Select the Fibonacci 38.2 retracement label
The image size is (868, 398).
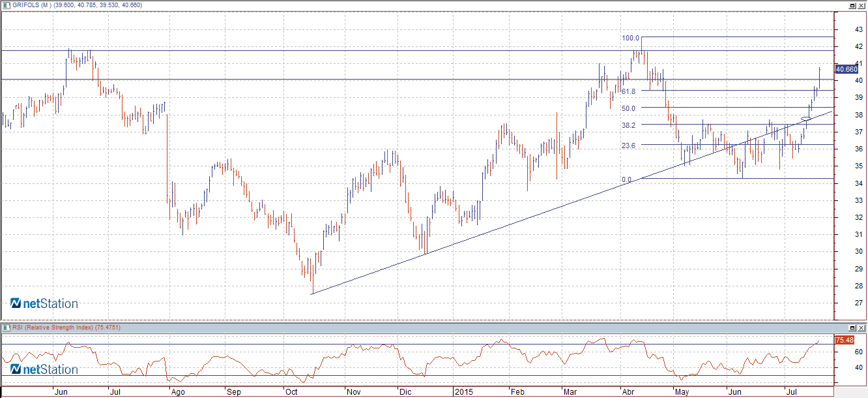(x=629, y=125)
